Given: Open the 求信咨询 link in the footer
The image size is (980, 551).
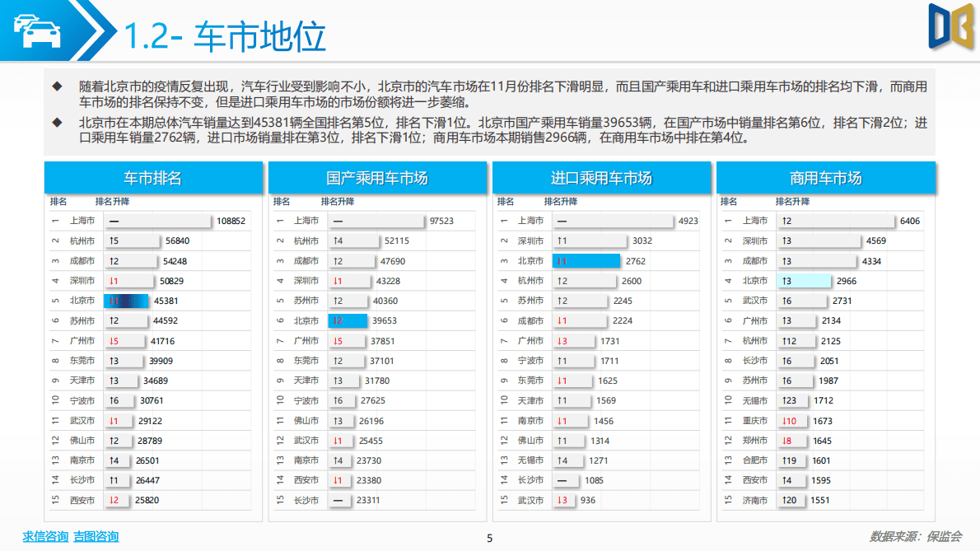Looking at the screenshot, I should click(x=45, y=537).
